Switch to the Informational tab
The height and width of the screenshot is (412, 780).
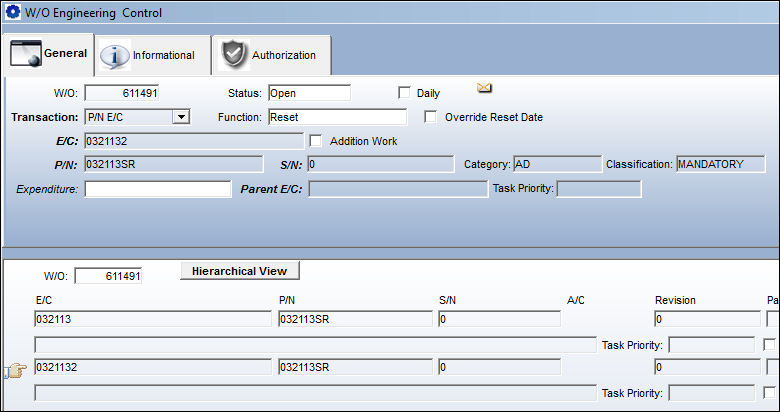153,55
